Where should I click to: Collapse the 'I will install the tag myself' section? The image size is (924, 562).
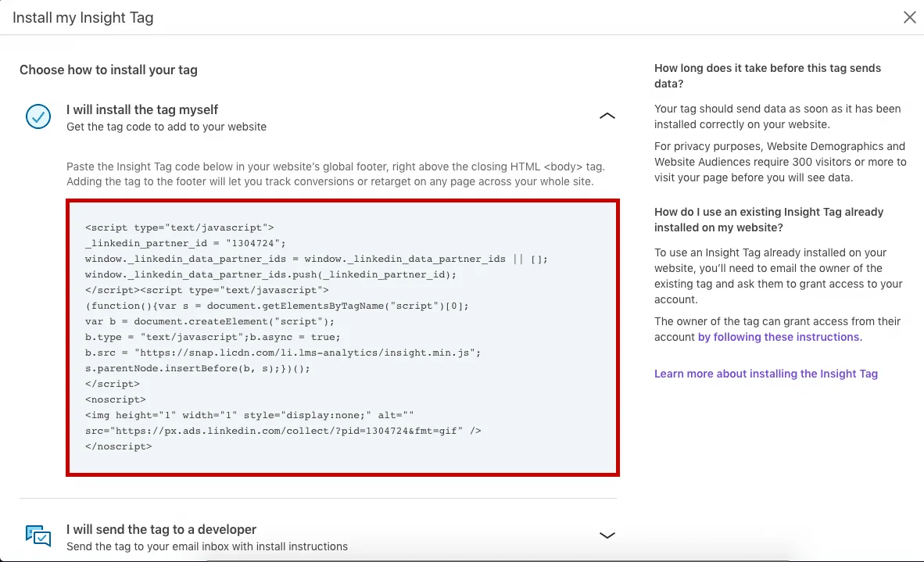[x=607, y=116]
